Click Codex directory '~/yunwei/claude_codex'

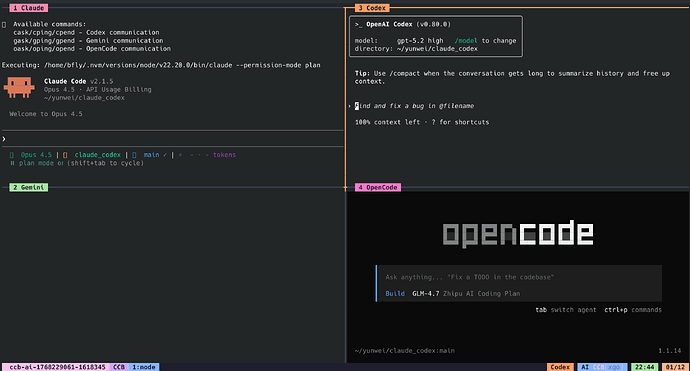pyautogui.click(x=437, y=49)
